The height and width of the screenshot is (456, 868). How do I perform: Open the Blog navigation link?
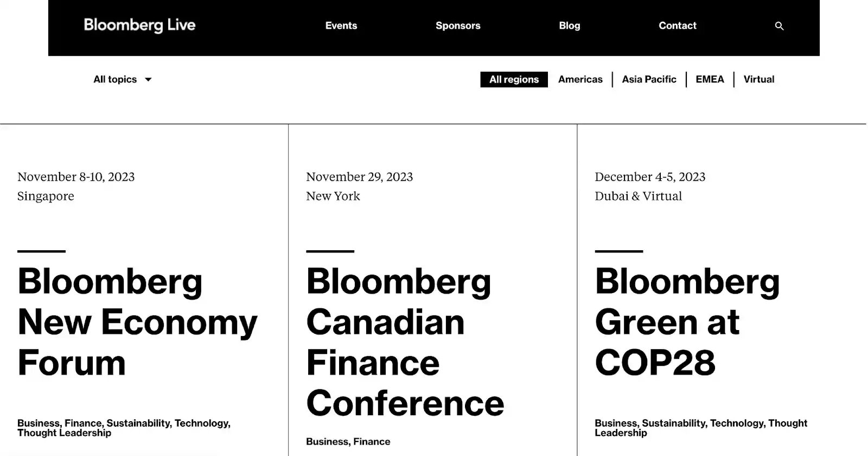569,26
